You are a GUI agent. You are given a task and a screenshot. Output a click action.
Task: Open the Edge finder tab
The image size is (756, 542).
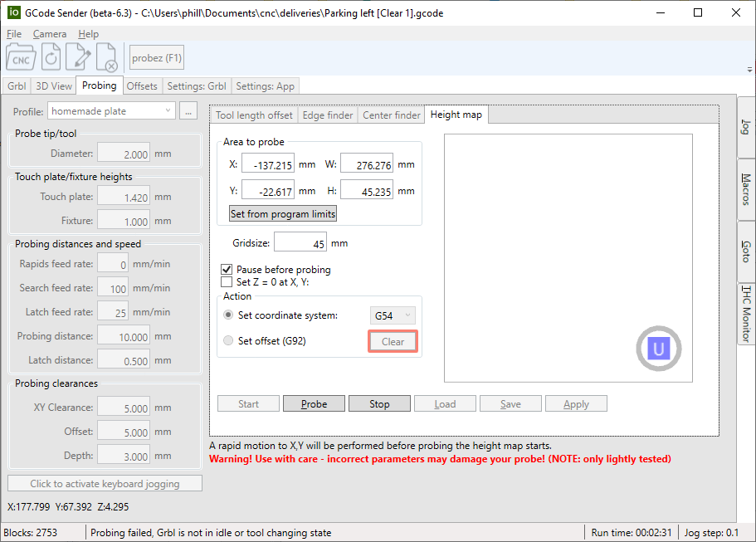tap(328, 115)
